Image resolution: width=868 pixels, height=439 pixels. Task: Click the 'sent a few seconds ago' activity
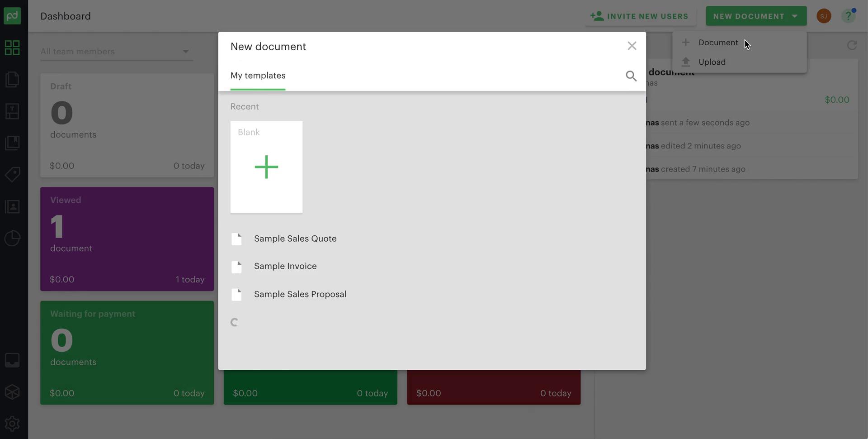[705, 123]
